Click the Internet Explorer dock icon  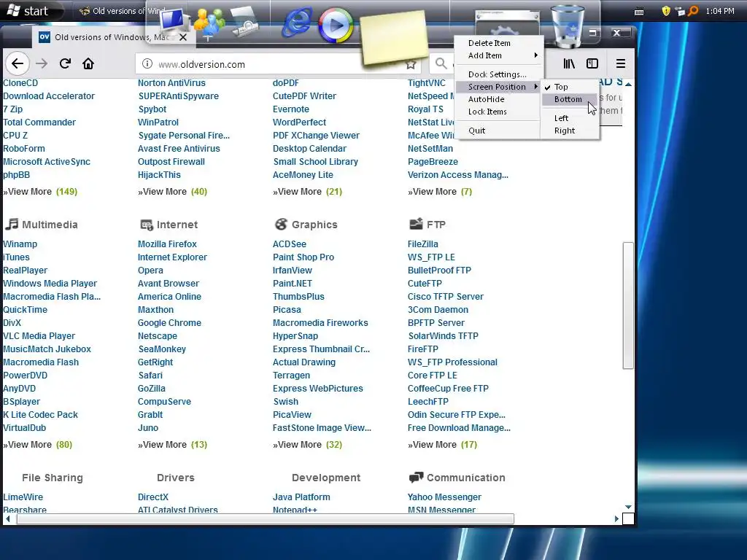[x=296, y=23]
